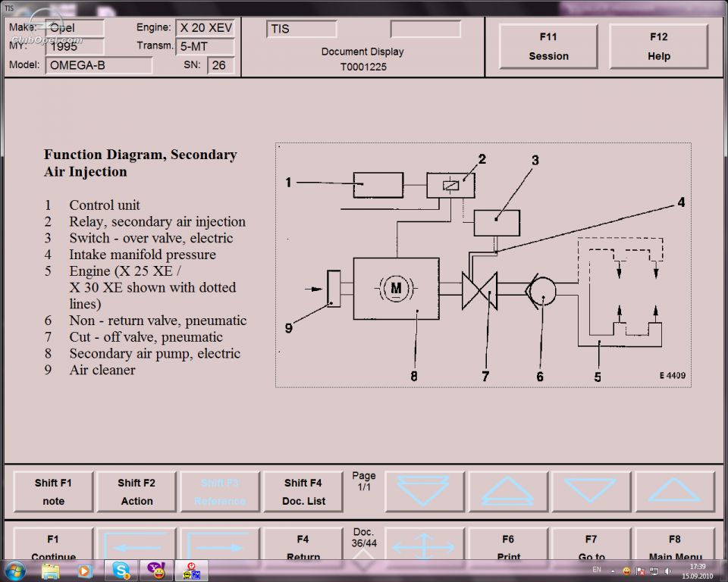Open F12 Help

coord(659,46)
